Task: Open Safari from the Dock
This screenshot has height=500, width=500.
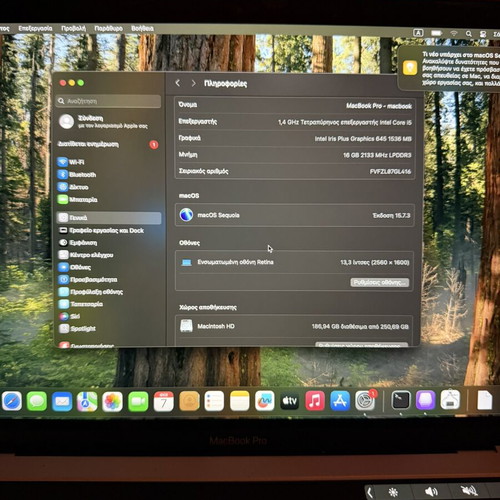Action: pyautogui.click(x=12, y=401)
